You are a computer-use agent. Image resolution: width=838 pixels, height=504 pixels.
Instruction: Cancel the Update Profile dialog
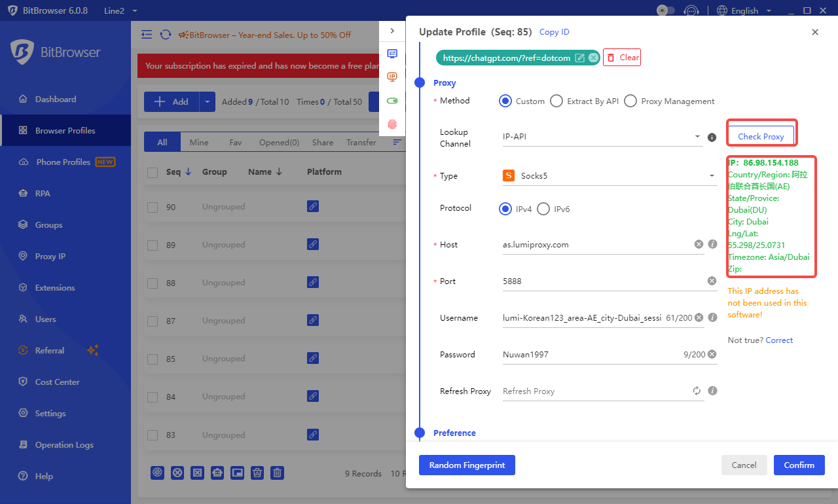tap(744, 465)
